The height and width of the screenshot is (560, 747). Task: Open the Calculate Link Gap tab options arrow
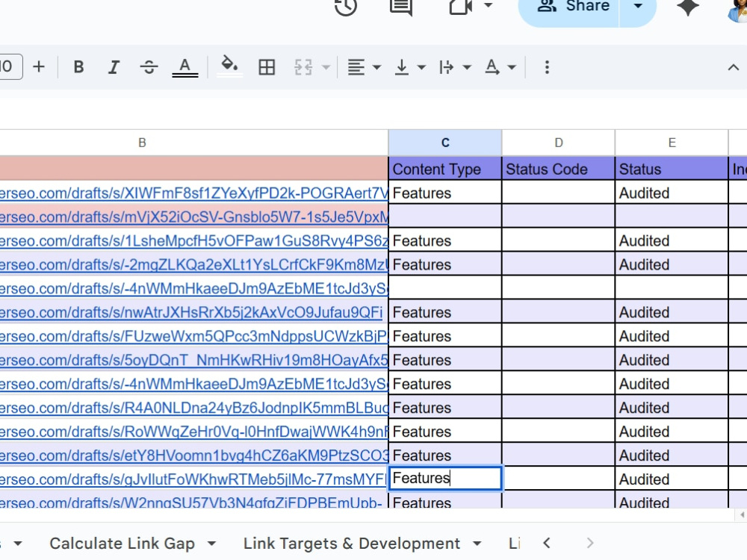pos(212,544)
